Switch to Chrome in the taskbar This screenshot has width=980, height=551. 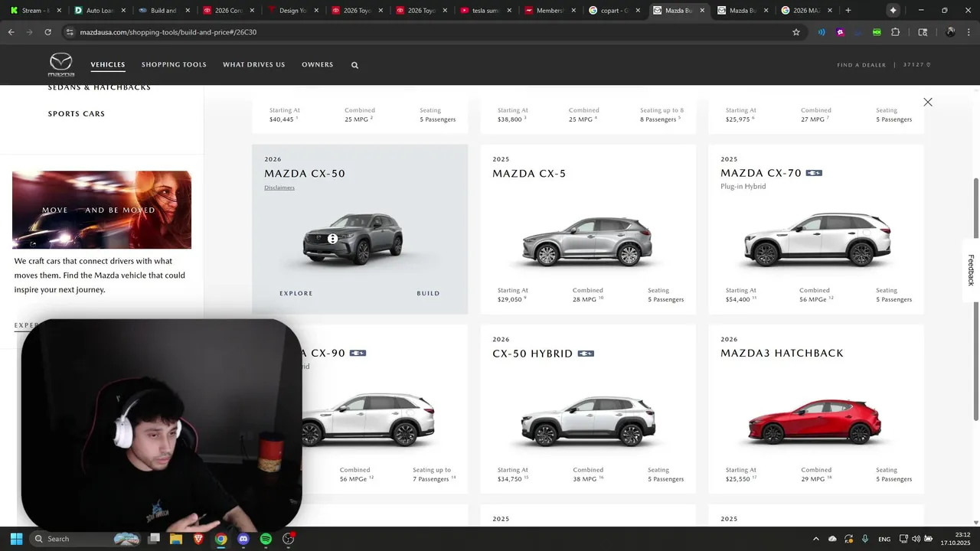[220, 539]
